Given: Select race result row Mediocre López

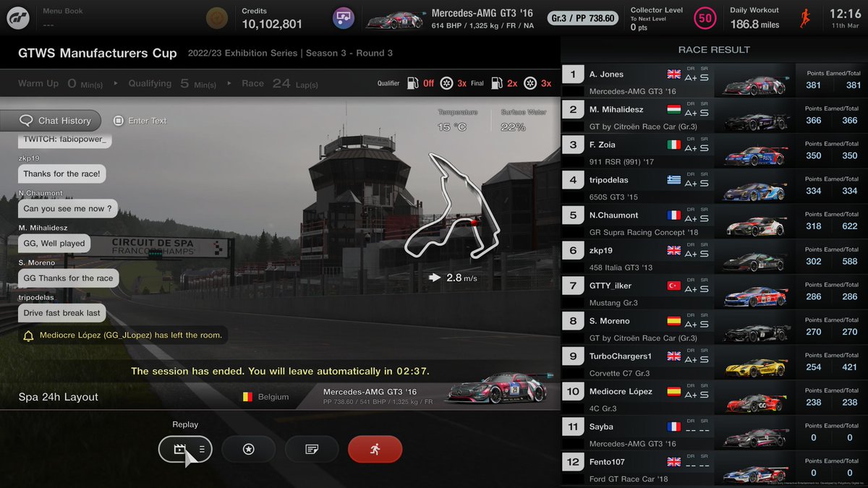Looking at the screenshot, I should click(714, 398).
